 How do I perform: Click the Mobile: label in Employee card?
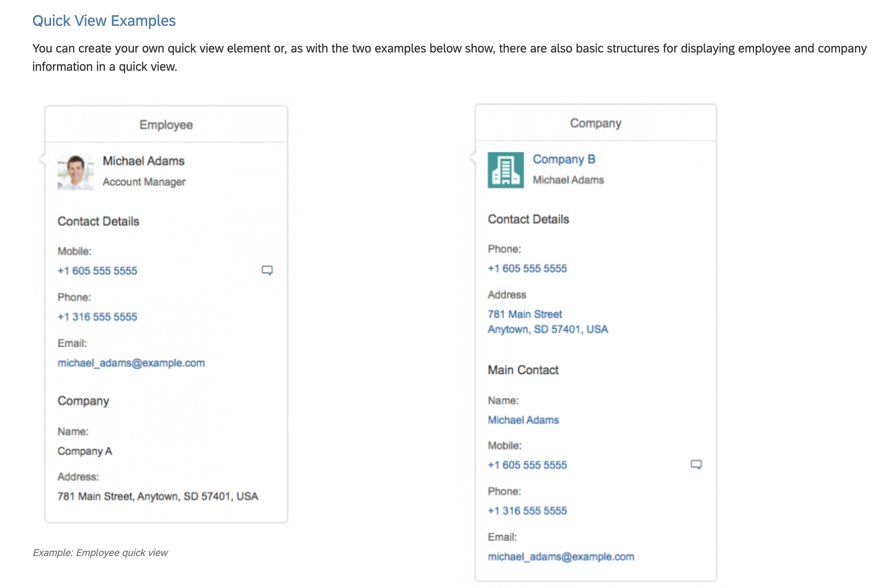coord(75,251)
